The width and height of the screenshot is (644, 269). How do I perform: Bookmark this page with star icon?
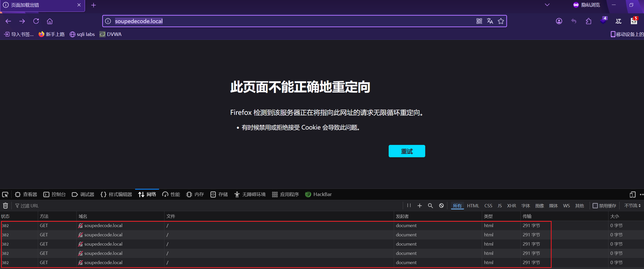501,21
